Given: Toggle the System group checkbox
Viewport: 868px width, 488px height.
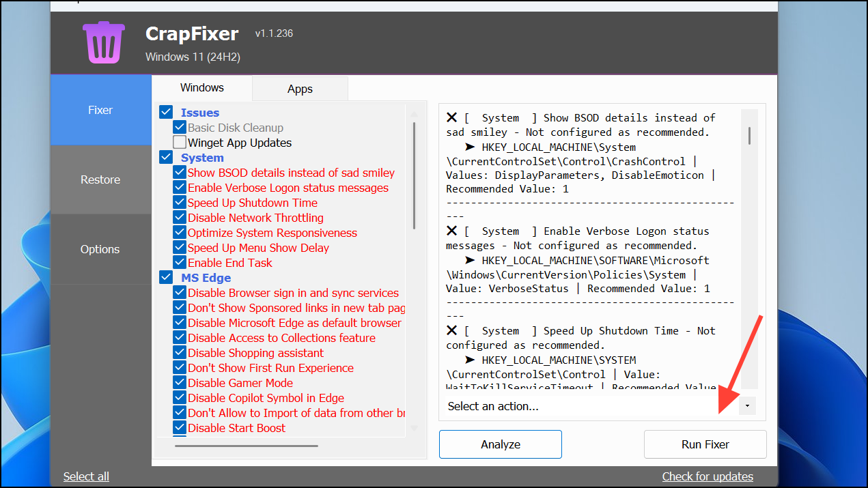Looking at the screenshot, I should 166,158.
